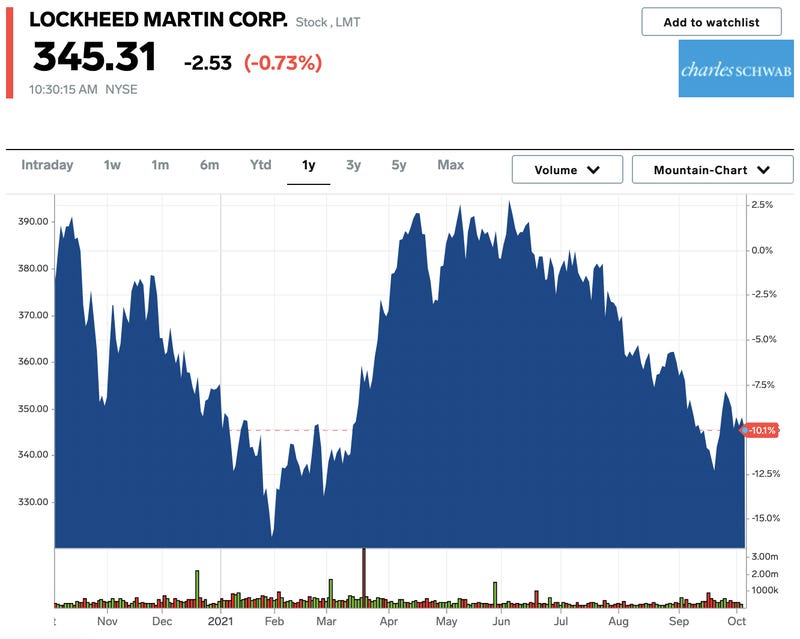Screen dimensions: 800x639
Task: Click the 380.00 price axis label
Action: (x=33, y=268)
